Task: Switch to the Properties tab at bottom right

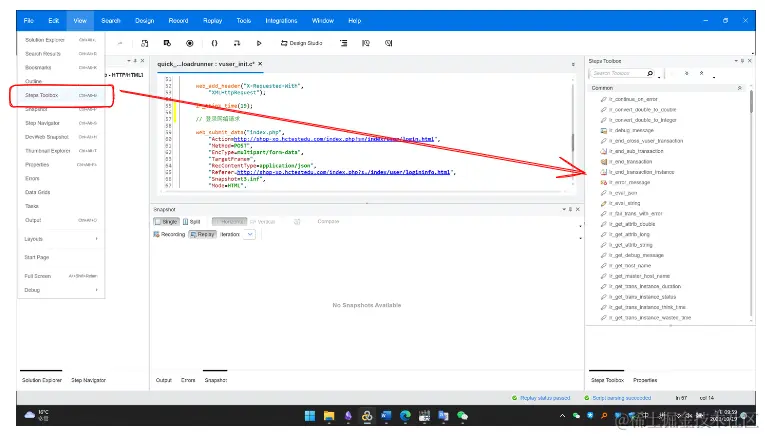Action: 645,380
